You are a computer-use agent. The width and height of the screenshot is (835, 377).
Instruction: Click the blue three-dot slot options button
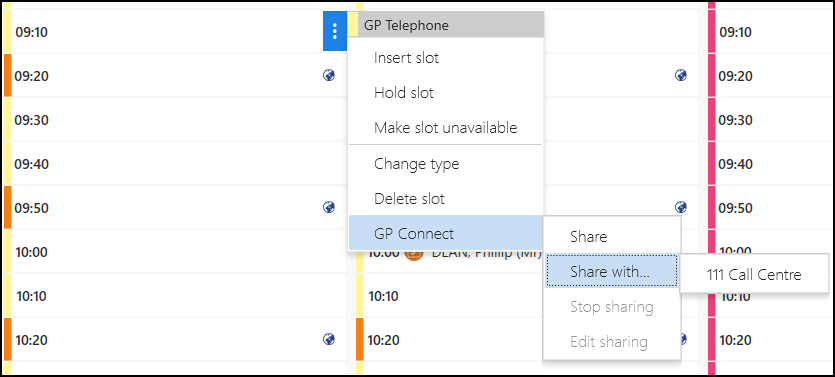335,31
